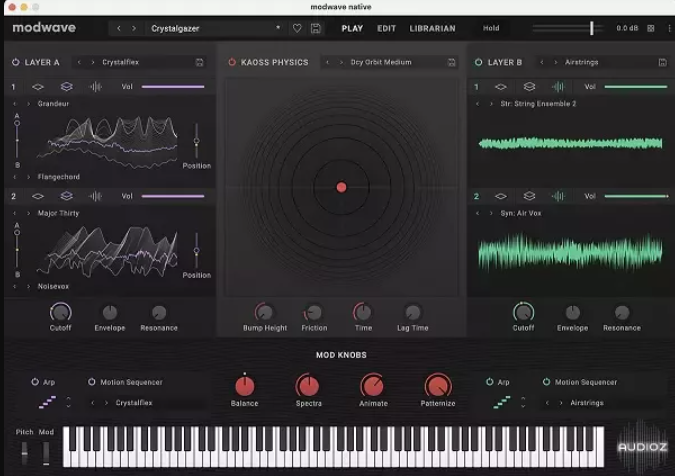Toggle Kaoss Physics power button
The width and height of the screenshot is (675, 476).
pos(232,62)
